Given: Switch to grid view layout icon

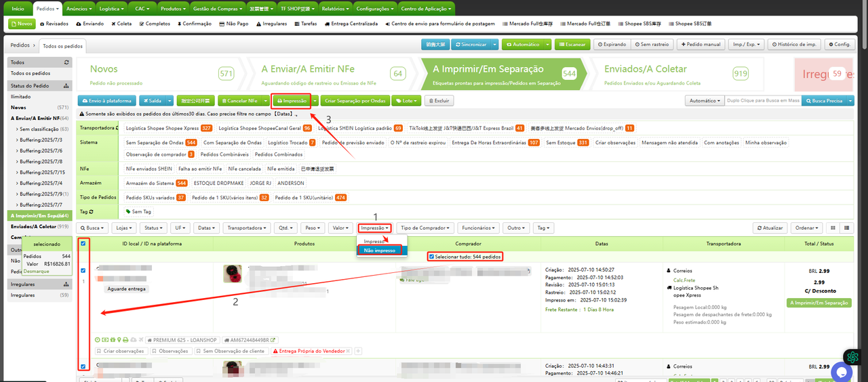Looking at the screenshot, I should [x=846, y=228].
